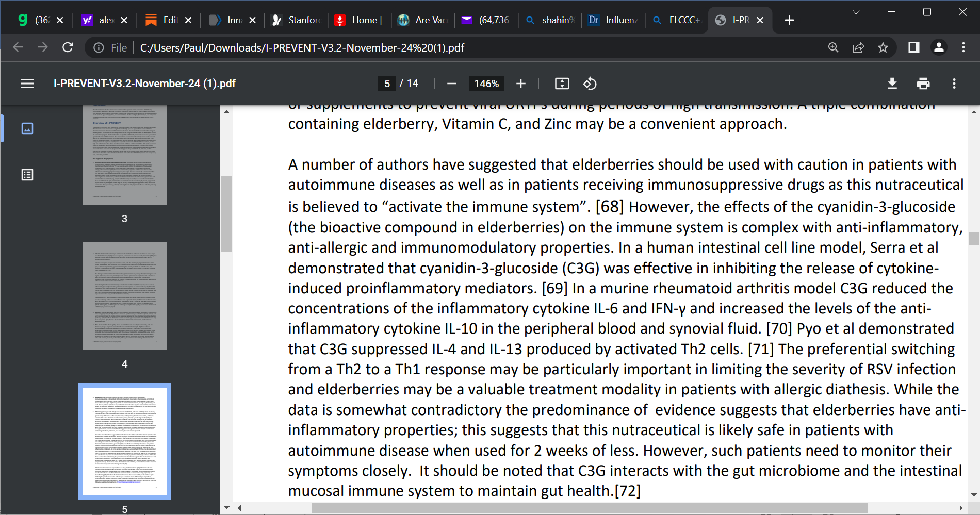Click the horizontal scrollbar thumb
Screen dimensions: 980x515
coord(589,508)
